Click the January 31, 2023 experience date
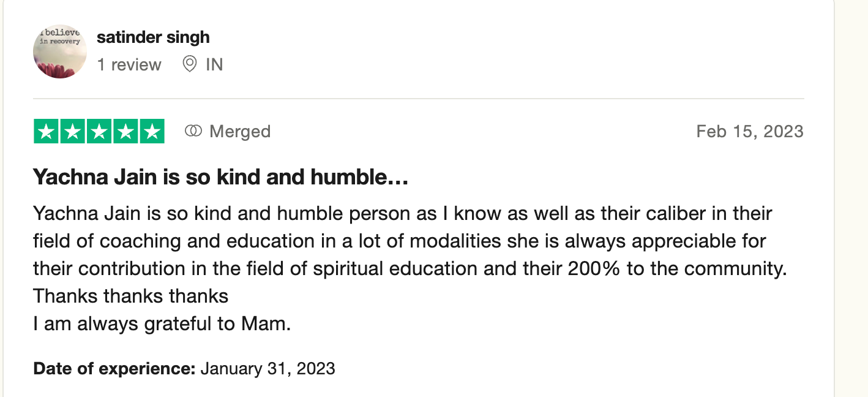The image size is (868, 397). [268, 368]
